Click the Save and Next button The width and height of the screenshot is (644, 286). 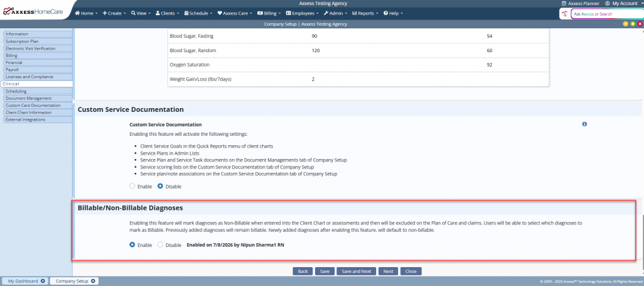coord(356,271)
